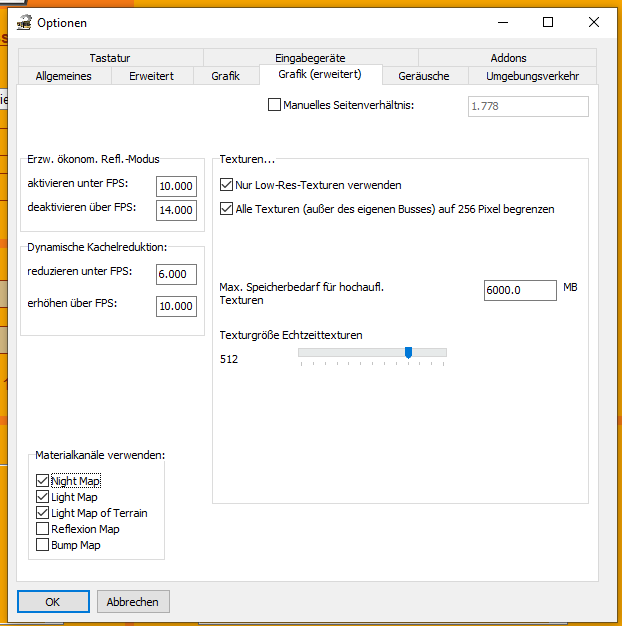
Task: Open the Geräusche tab
Action: pyautogui.click(x=423, y=76)
